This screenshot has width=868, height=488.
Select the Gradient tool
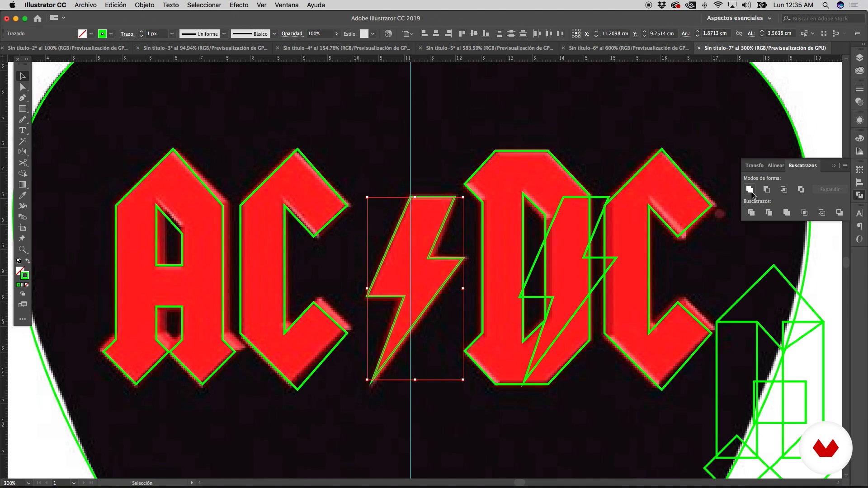(x=23, y=185)
